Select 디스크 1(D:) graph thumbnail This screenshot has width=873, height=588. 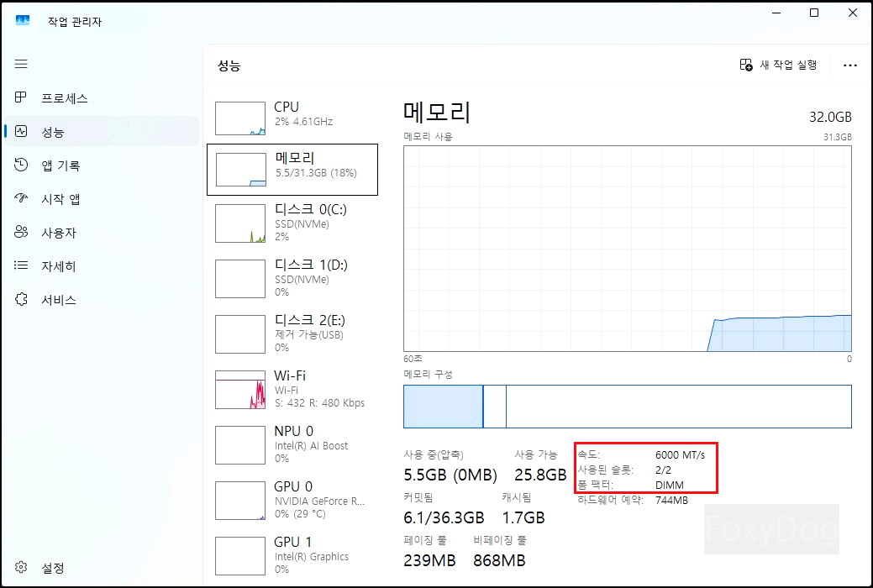(x=240, y=279)
